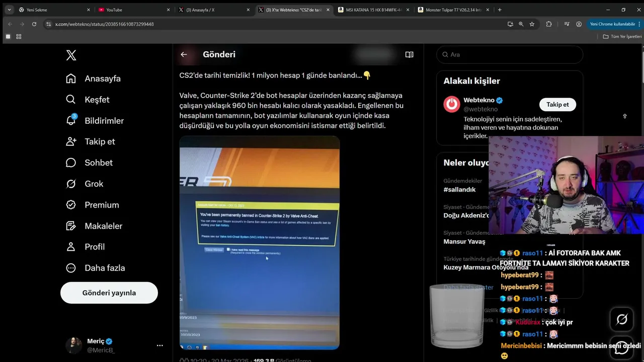Follow Webtekno with Takip et button

click(x=557, y=104)
